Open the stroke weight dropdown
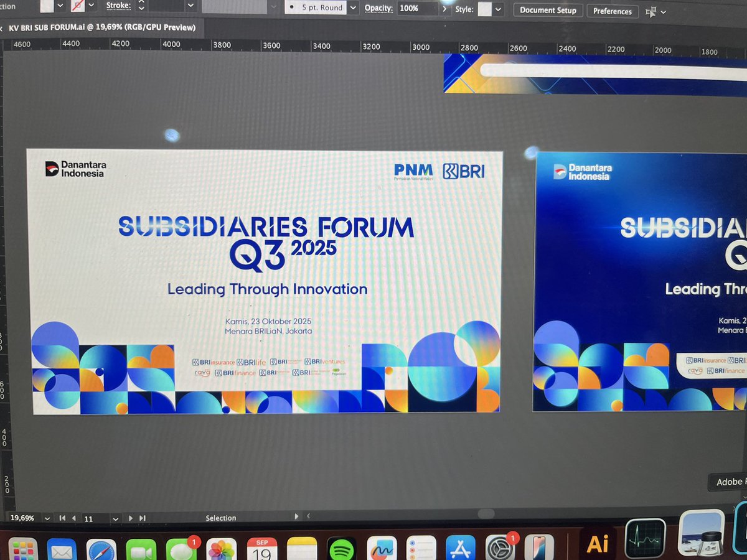 pyautogui.click(x=191, y=7)
